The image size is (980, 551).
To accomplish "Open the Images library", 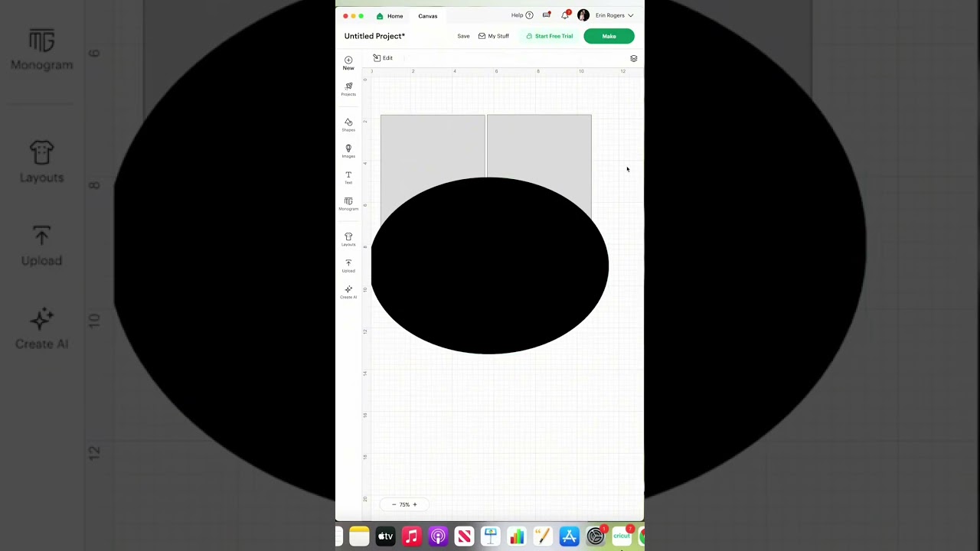I will [x=348, y=151].
